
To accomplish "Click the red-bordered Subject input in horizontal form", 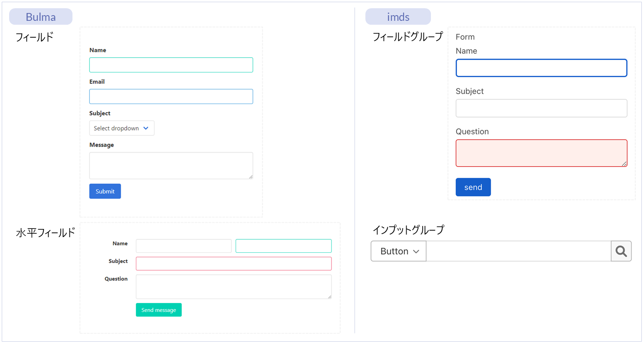I will click(x=233, y=264).
